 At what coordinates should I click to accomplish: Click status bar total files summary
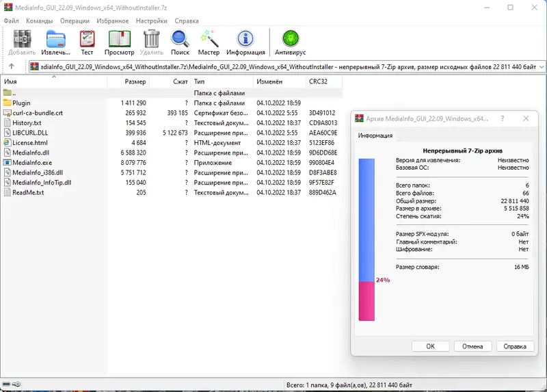pos(349,385)
